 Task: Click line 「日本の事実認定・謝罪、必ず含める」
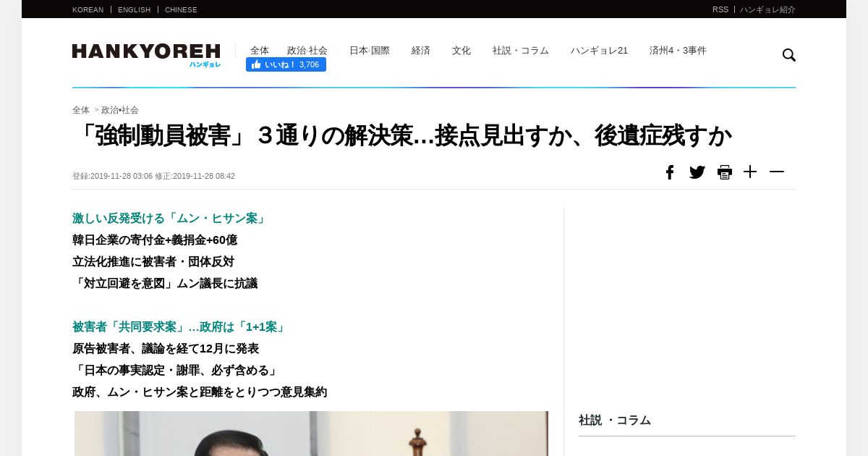(176, 371)
